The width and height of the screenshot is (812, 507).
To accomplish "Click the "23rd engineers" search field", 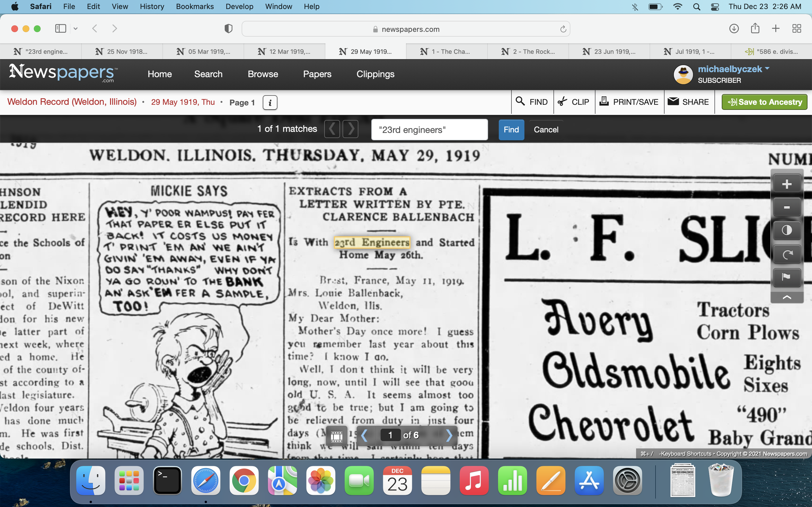I will coord(429,130).
